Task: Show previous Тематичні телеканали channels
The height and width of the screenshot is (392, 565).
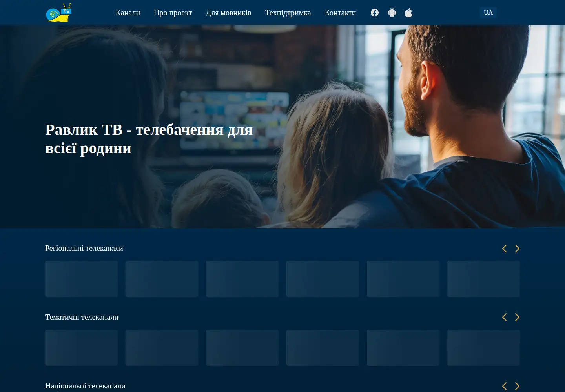Action: click(505, 317)
